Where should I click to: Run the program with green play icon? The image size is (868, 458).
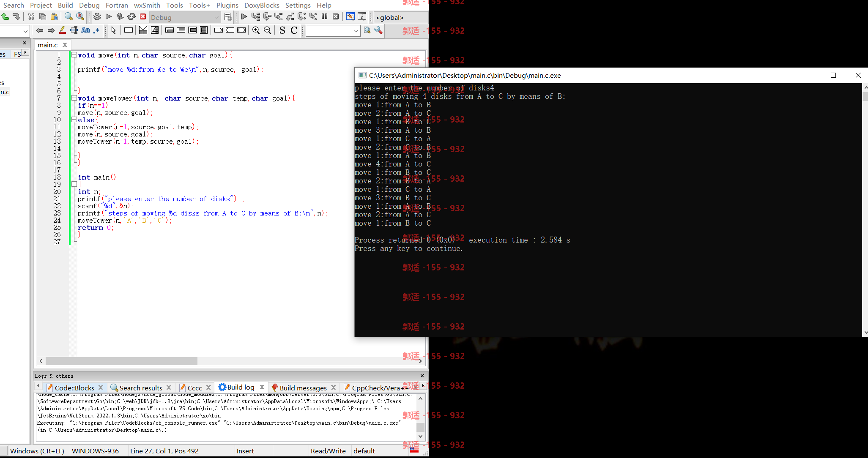click(109, 17)
